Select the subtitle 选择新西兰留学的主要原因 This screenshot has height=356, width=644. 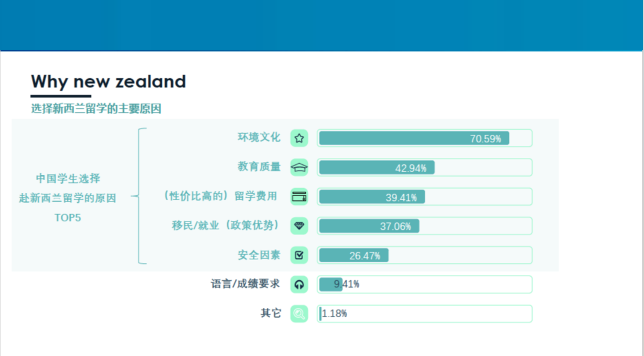coord(96,109)
